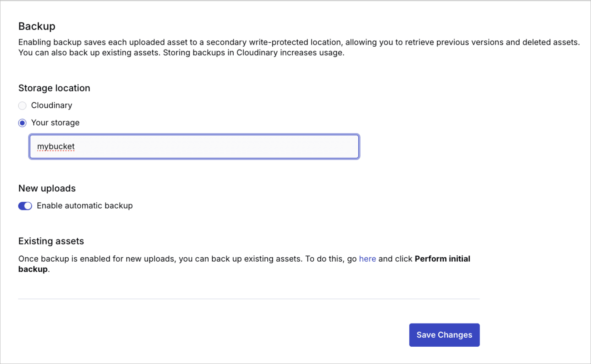Click the bold Perform initial backup text
This screenshot has width=591, height=364.
point(442,259)
